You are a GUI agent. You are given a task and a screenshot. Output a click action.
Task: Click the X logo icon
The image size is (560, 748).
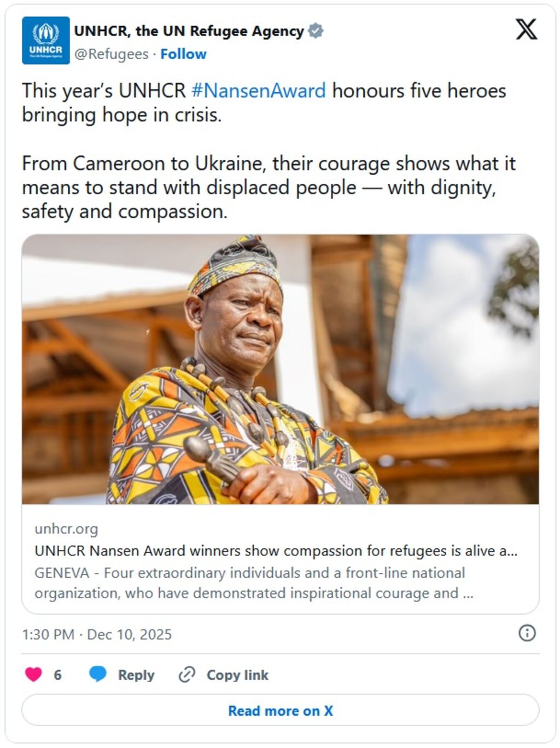[x=526, y=30]
